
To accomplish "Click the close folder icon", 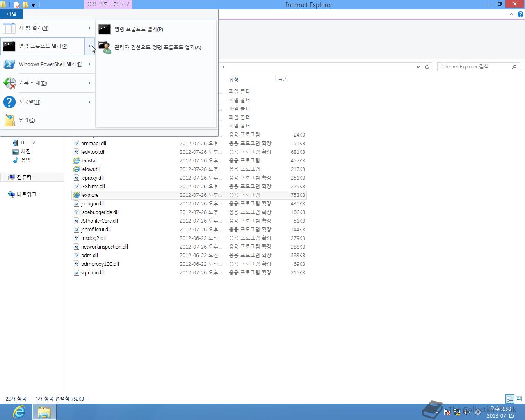I will [x=10, y=120].
